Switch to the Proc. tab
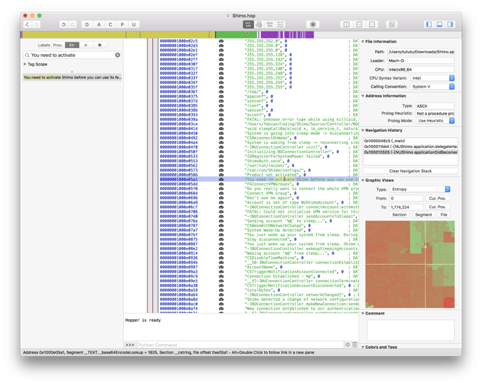Image resolution: width=482 pixels, height=385 pixels. [58, 45]
